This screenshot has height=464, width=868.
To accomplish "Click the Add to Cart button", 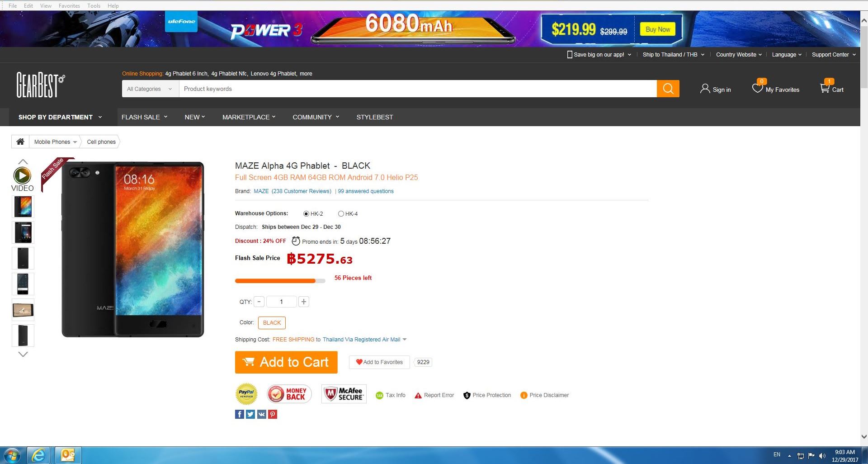I will 286,362.
